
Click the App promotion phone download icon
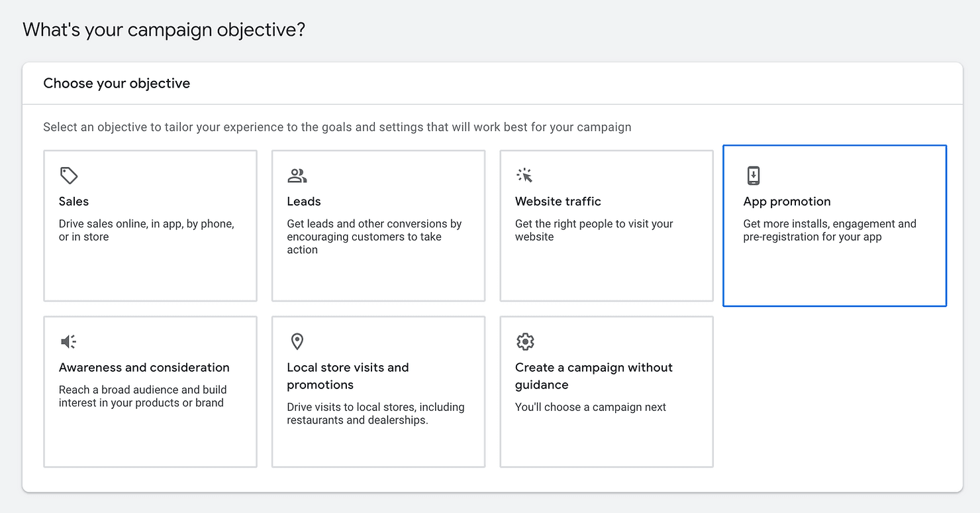[753, 176]
